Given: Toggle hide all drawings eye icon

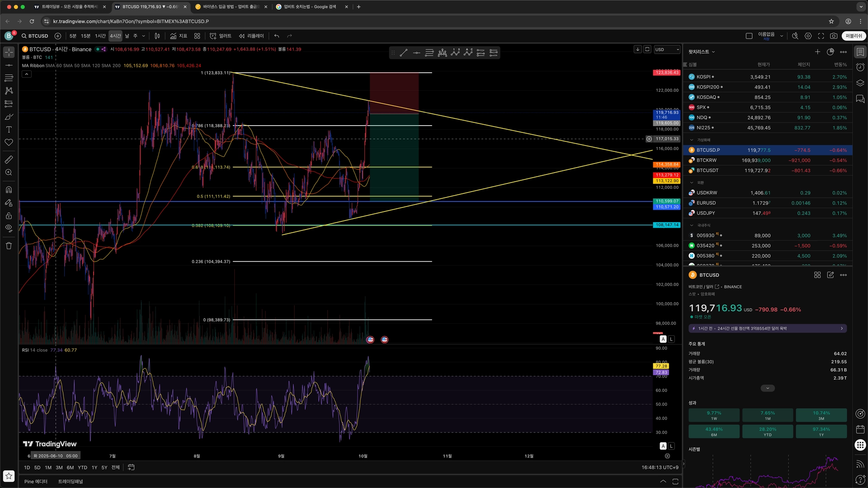Looking at the screenshot, I should [x=9, y=228].
